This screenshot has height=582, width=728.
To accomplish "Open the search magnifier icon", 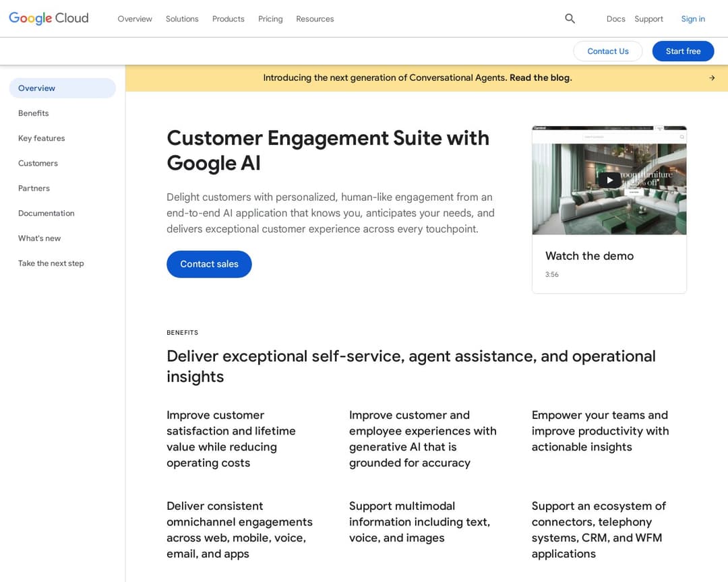I will (x=570, y=19).
